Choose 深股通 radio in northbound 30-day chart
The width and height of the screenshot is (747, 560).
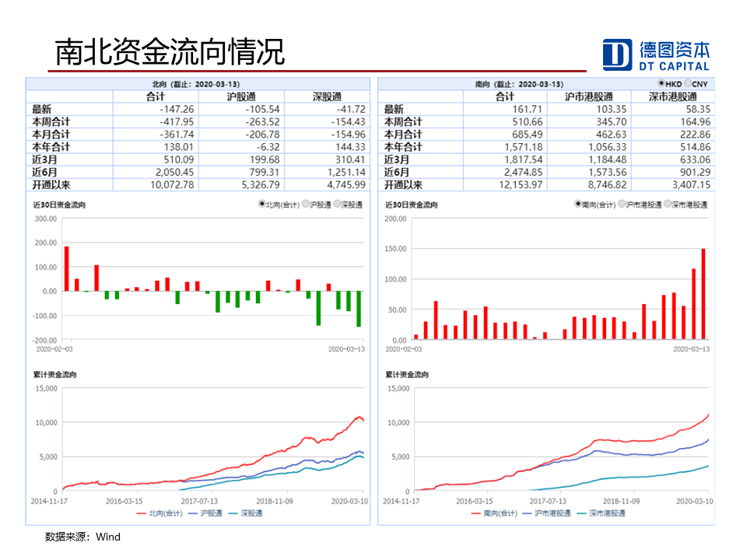pos(336,205)
